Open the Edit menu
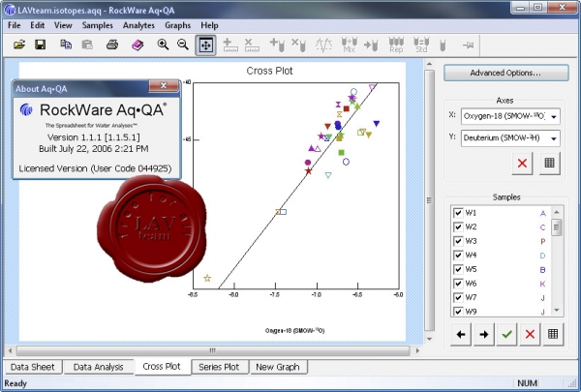The image size is (581, 392). pyautogui.click(x=38, y=25)
